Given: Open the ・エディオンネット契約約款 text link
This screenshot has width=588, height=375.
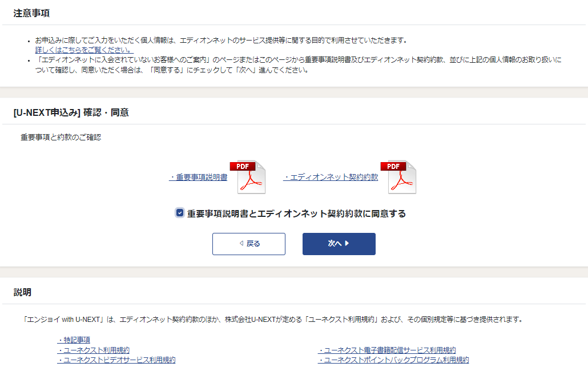Looking at the screenshot, I should [x=331, y=178].
